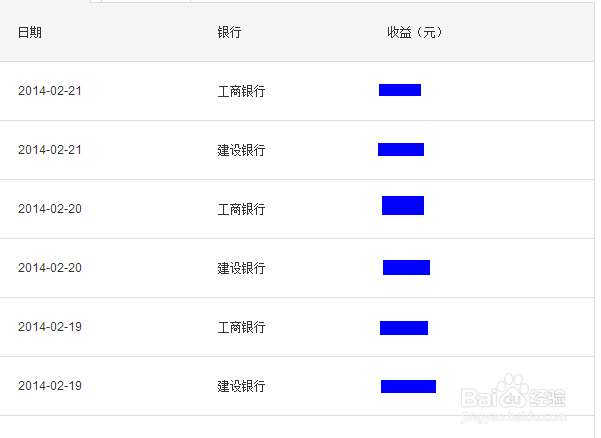This screenshot has height=438, width=601.
Task: Click the blue earnings bar for 工商银行 on 2014-02-21
Action: tap(400, 90)
